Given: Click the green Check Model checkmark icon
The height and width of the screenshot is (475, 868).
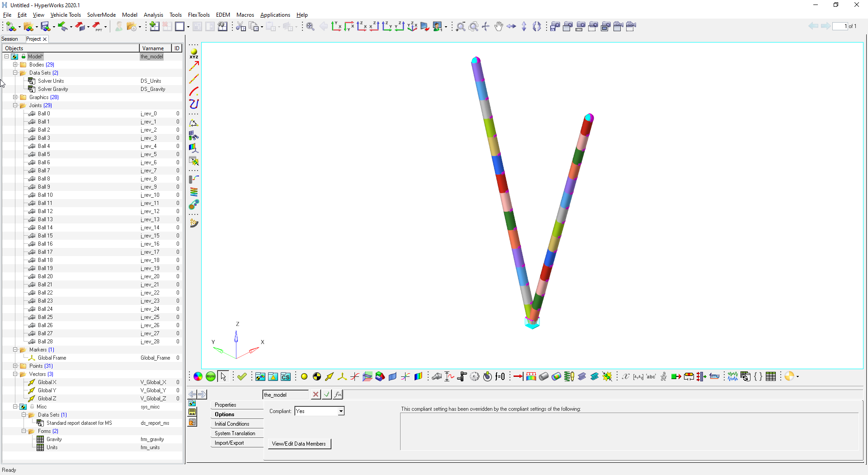Looking at the screenshot, I should (x=242, y=376).
